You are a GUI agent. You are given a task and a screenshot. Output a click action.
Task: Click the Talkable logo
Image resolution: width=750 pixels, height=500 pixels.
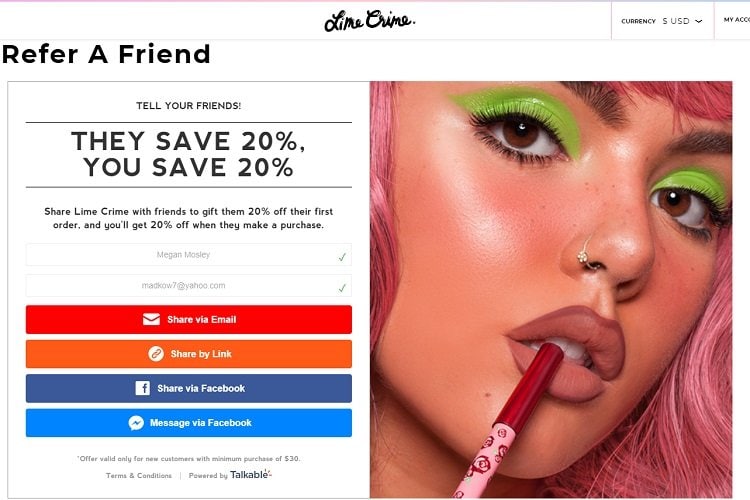click(x=251, y=474)
